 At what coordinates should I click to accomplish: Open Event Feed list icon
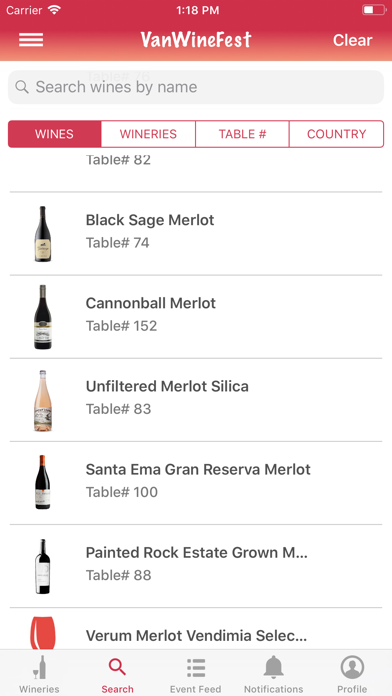click(x=196, y=668)
